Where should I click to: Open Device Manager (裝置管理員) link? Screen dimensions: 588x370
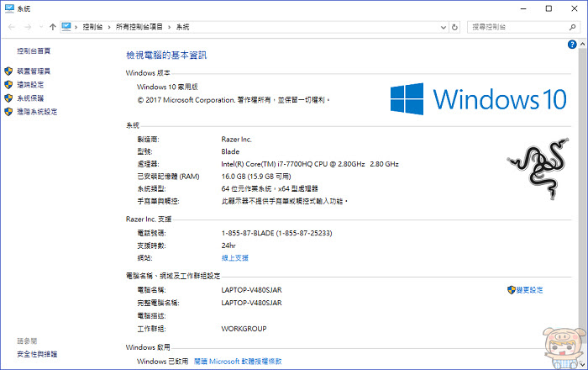(x=34, y=71)
